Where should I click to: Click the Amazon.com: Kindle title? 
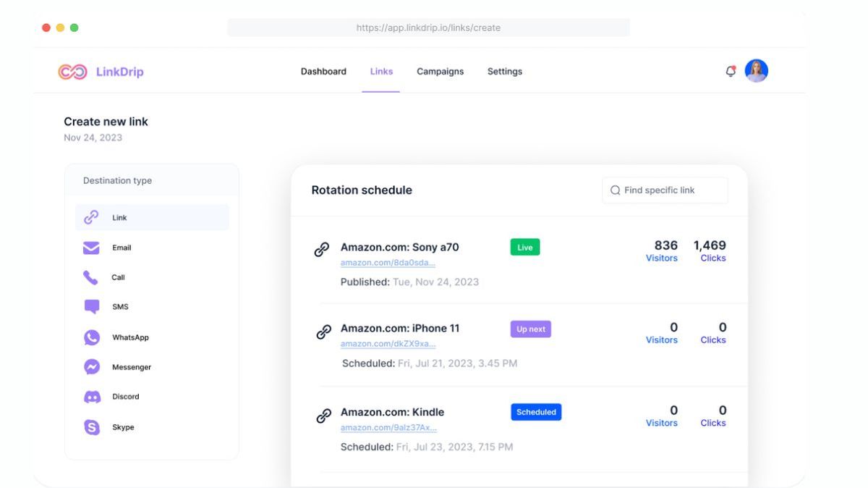393,412
